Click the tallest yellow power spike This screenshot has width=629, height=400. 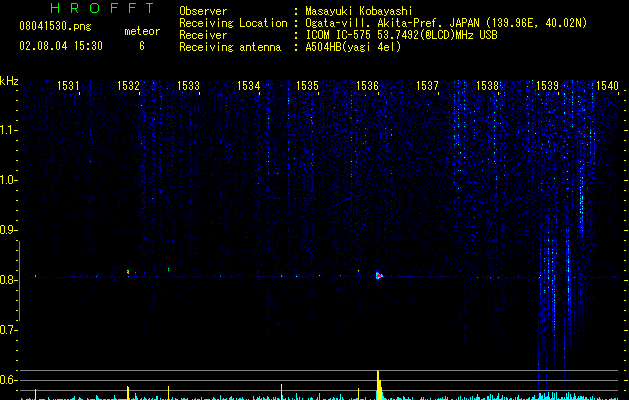[x=379, y=385]
